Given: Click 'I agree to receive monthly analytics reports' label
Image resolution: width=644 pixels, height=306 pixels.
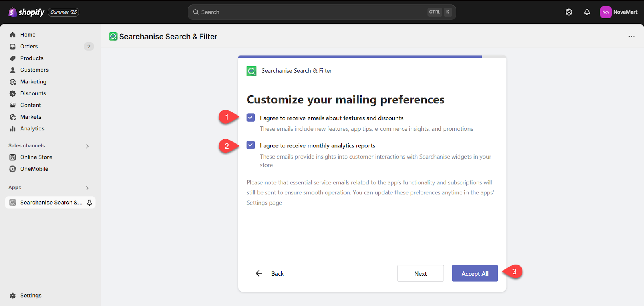Looking at the screenshot, I should 318,145.
